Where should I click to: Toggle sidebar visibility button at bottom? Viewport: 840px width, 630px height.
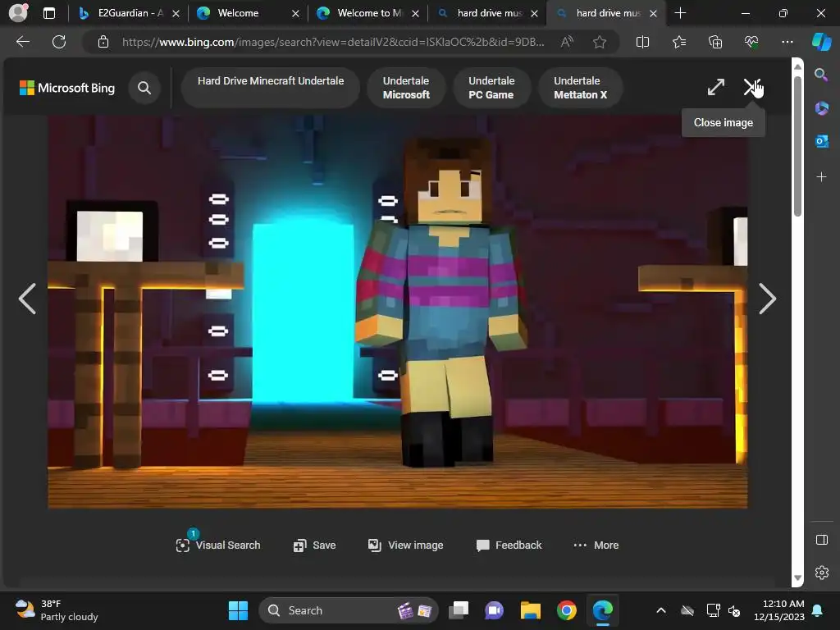(821, 540)
